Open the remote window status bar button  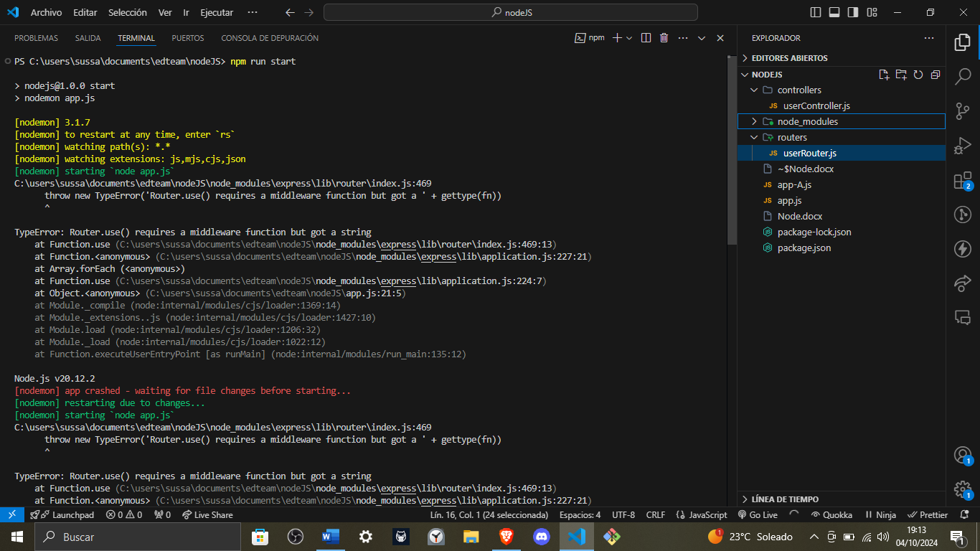click(12, 514)
